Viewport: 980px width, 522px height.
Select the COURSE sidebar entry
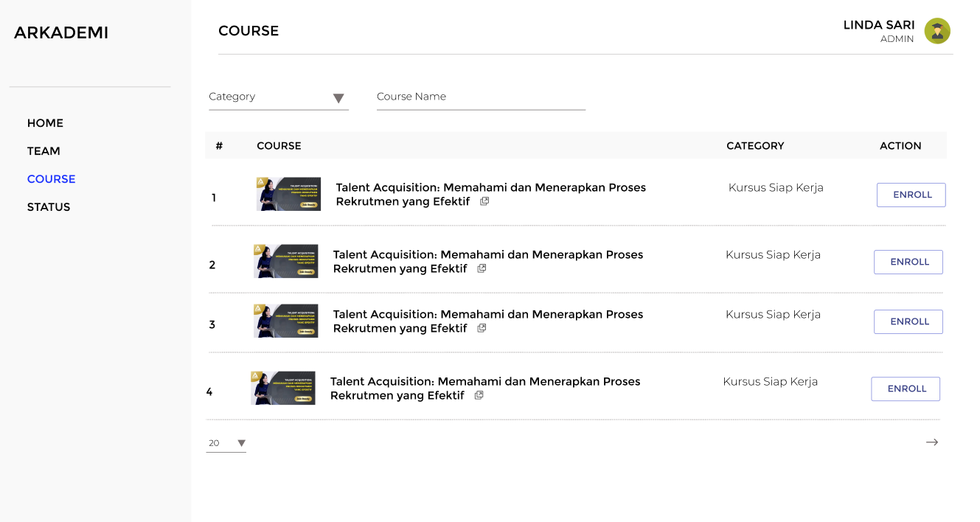(51, 179)
